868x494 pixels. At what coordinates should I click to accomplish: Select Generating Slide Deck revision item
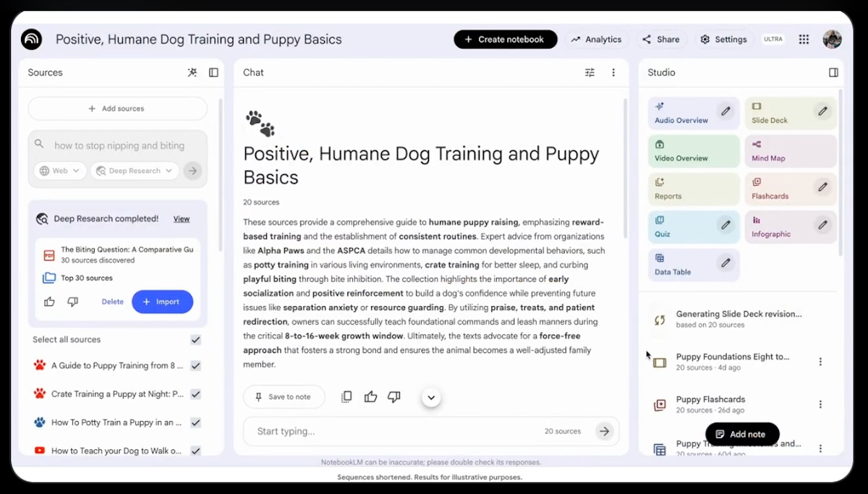[738, 319]
